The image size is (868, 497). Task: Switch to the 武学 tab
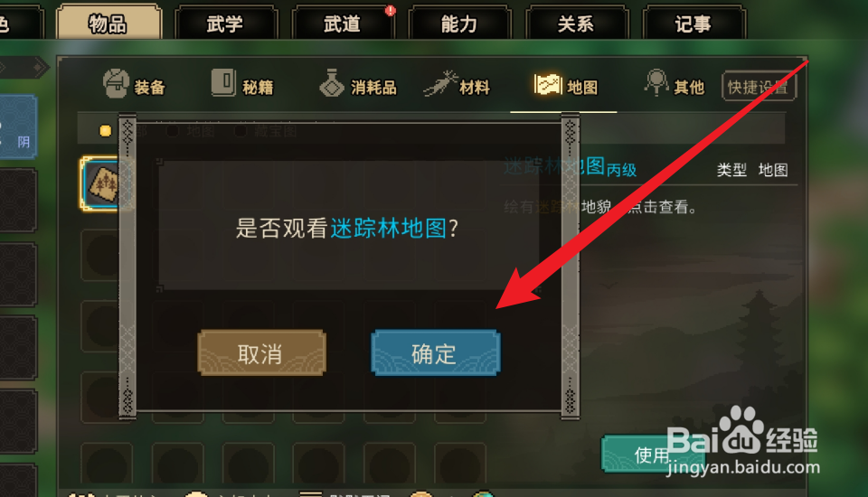225,23
